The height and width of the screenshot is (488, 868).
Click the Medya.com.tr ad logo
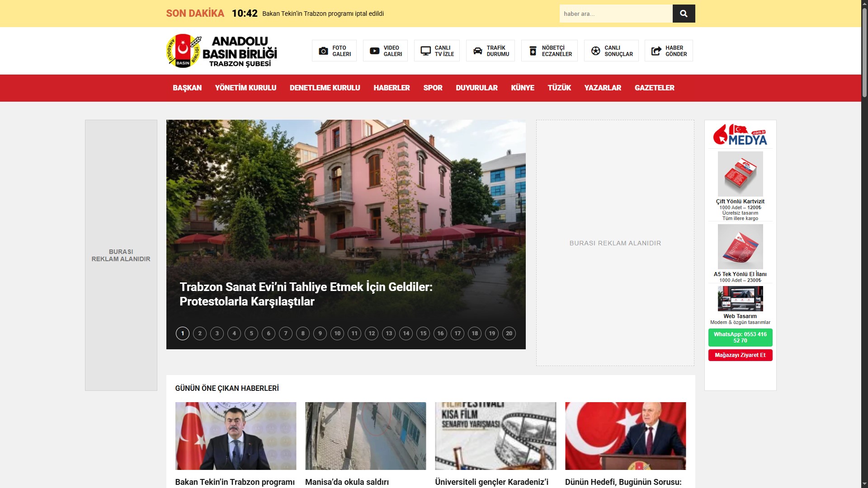[x=740, y=135]
